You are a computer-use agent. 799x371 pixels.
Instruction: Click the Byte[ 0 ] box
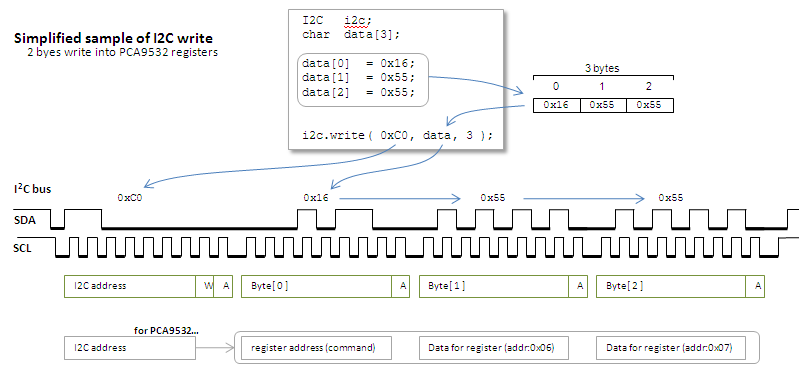coord(316,286)
